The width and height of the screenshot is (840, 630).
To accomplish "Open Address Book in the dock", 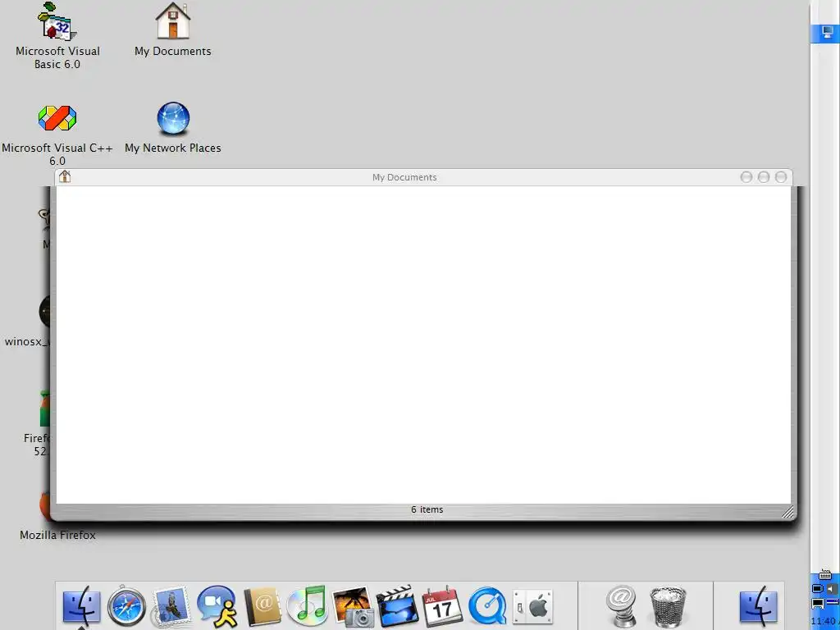I will (x=262, y=607).
